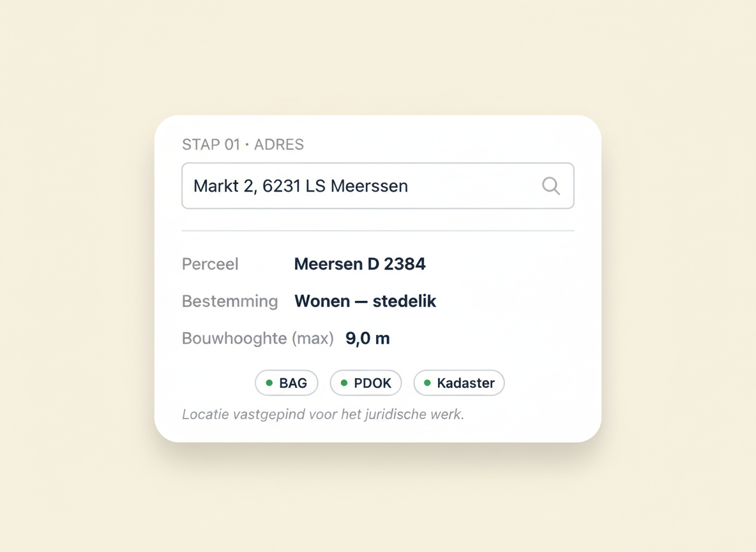
Task: Click the divider line below address field
Action: pos(377,231)
